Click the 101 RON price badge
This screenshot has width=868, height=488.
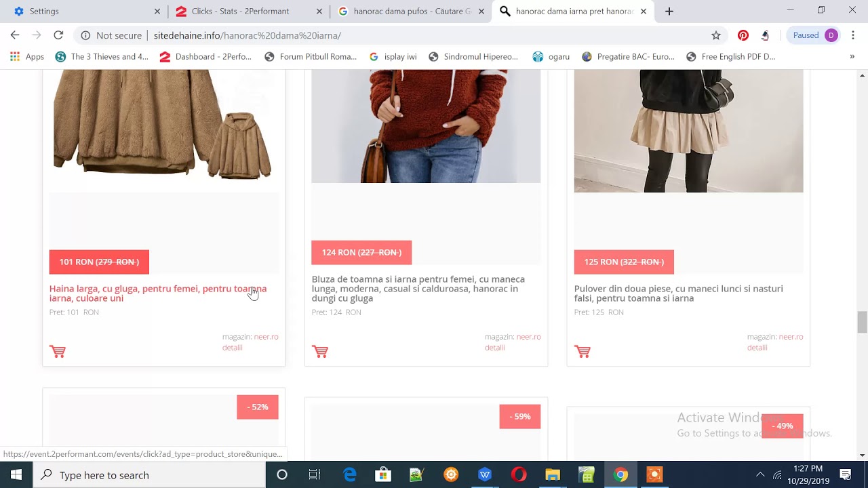(99, 262)
